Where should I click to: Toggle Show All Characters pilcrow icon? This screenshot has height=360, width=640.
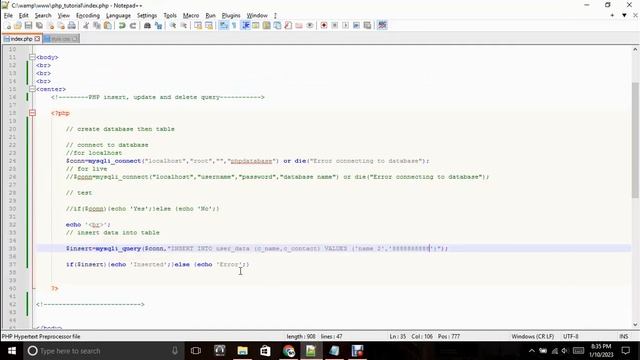(x=234, y=26)
